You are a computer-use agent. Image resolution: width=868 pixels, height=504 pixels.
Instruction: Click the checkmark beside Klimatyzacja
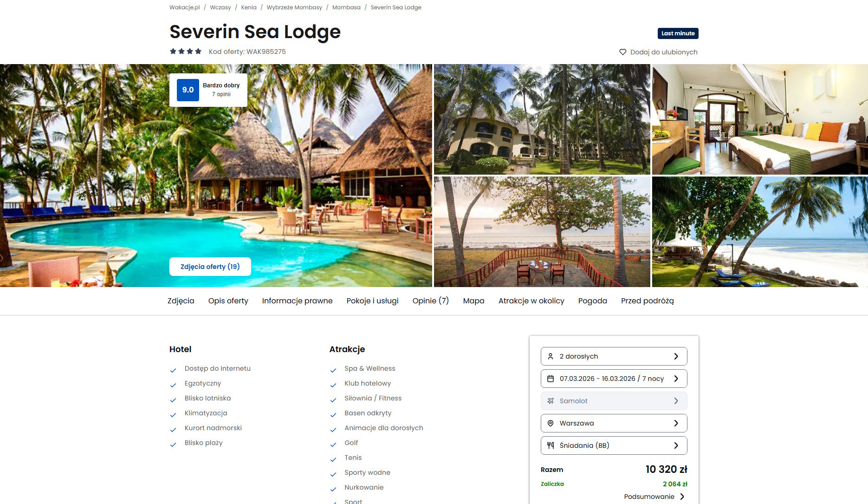tap(173, 415)
